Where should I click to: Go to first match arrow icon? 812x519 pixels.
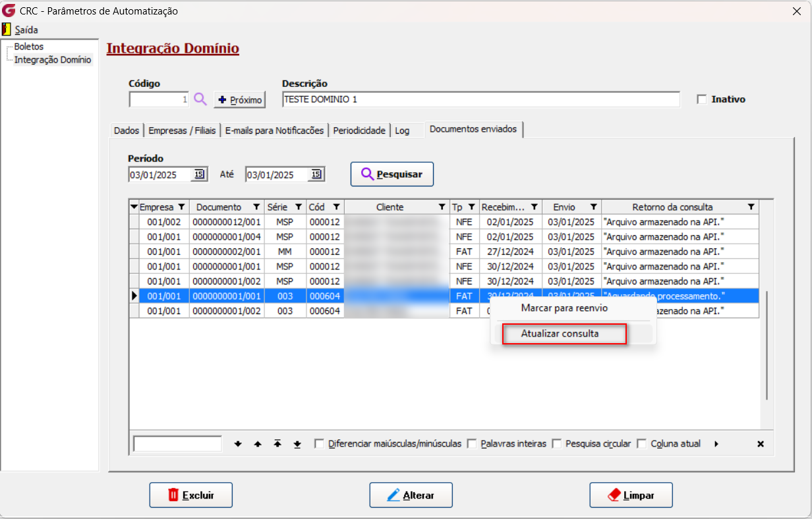[x=277, y=444]
